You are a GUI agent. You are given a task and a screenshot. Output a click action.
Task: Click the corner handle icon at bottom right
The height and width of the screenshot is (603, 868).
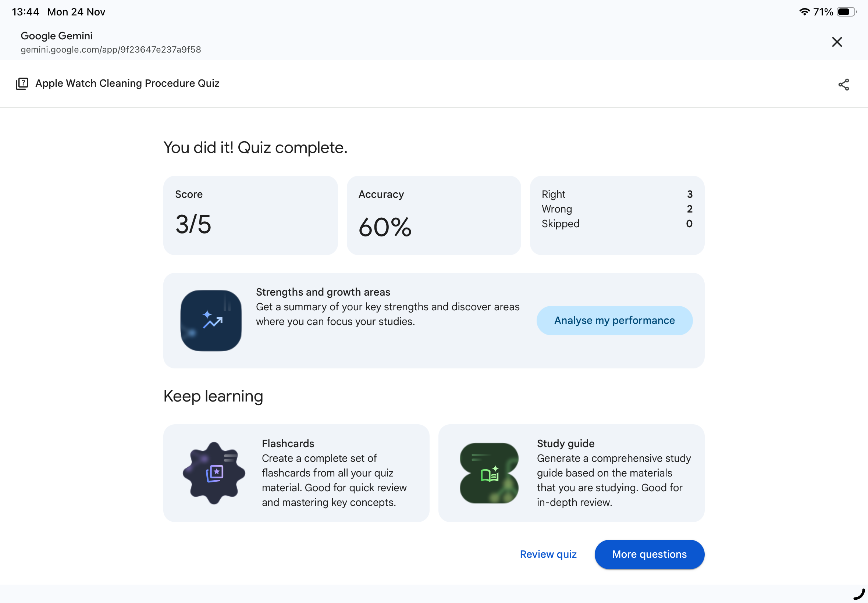point(858,594)
